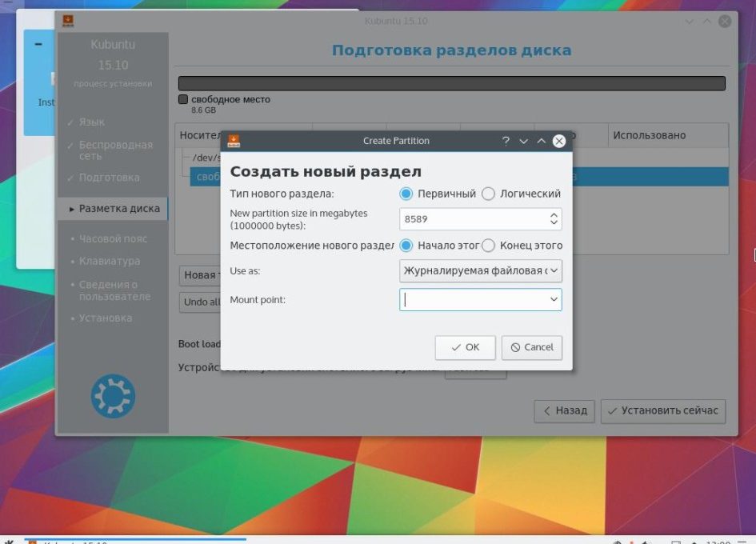This screenshot has height=544, width=756.
Task: Click the Назад back button
Action: 564,411
